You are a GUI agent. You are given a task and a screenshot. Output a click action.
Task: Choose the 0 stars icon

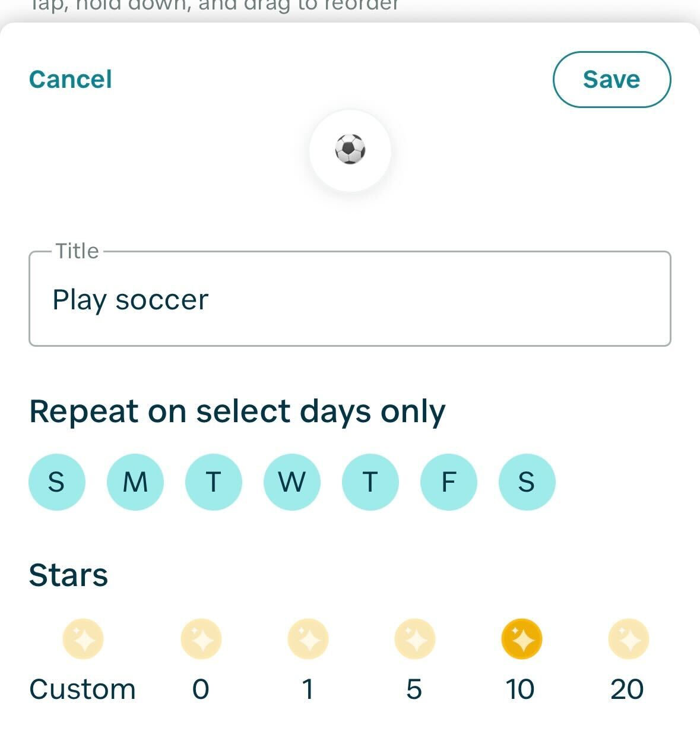[x=201, y=640]
